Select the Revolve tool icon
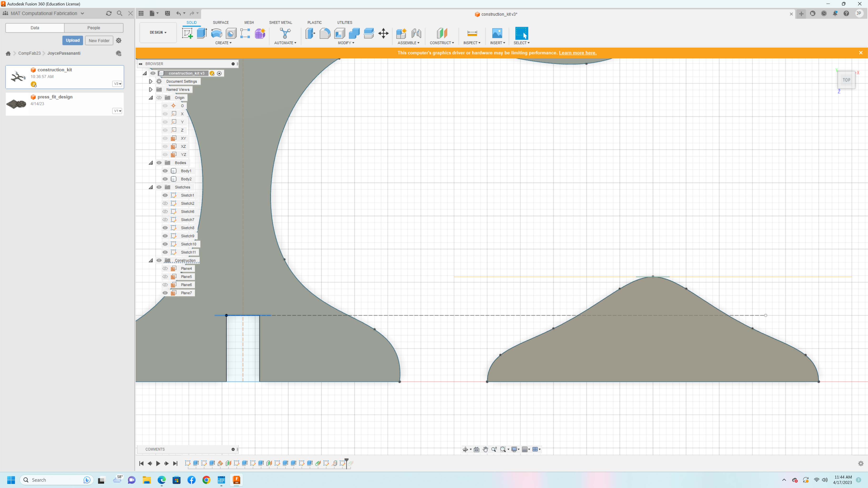This screenshot has height=488, width=868. pyautogui.click(x=216, y=33)
